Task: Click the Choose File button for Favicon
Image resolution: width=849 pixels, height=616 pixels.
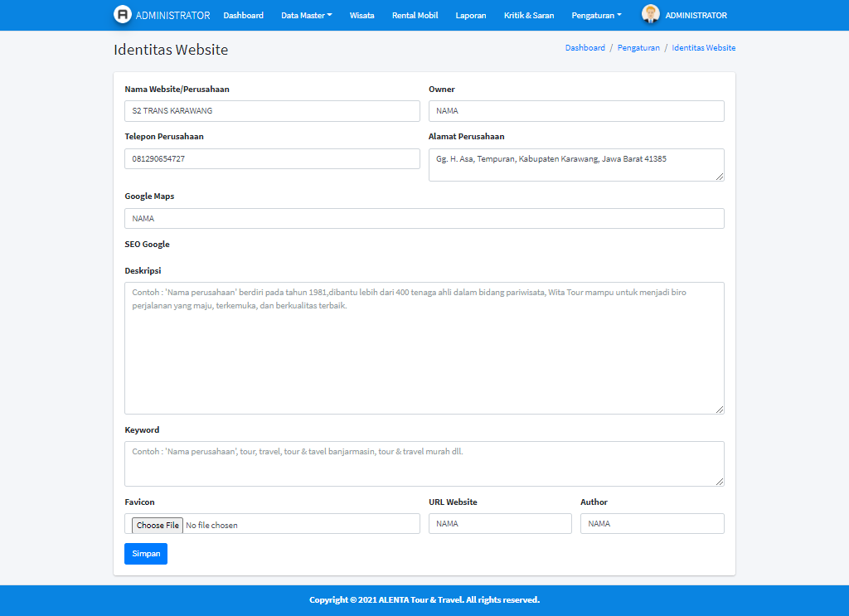Action: (x=158, y=525)
